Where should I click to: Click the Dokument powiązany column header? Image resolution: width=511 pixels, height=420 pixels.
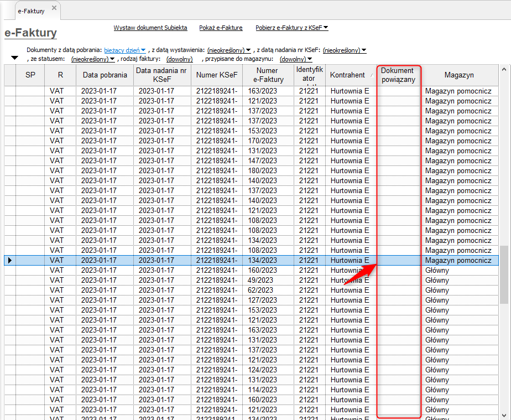pos(397,75)
